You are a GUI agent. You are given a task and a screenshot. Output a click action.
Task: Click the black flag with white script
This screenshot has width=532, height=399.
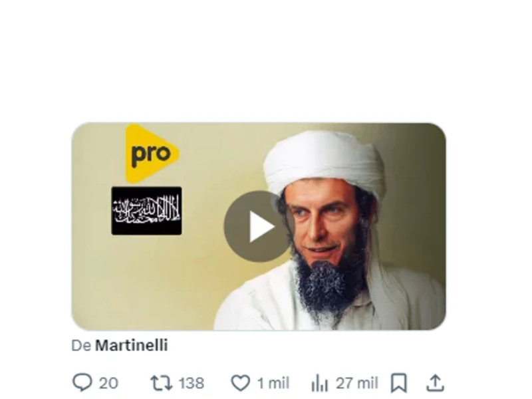146,211
